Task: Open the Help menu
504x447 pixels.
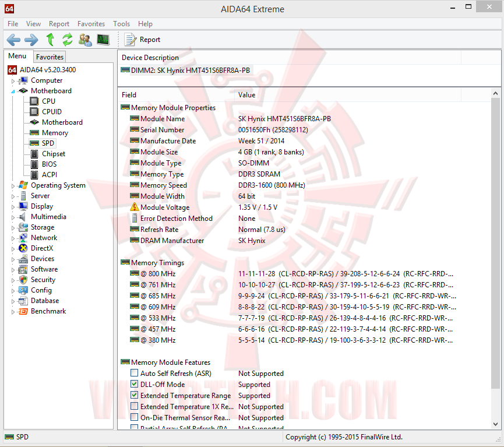Action: pos(145,24)
